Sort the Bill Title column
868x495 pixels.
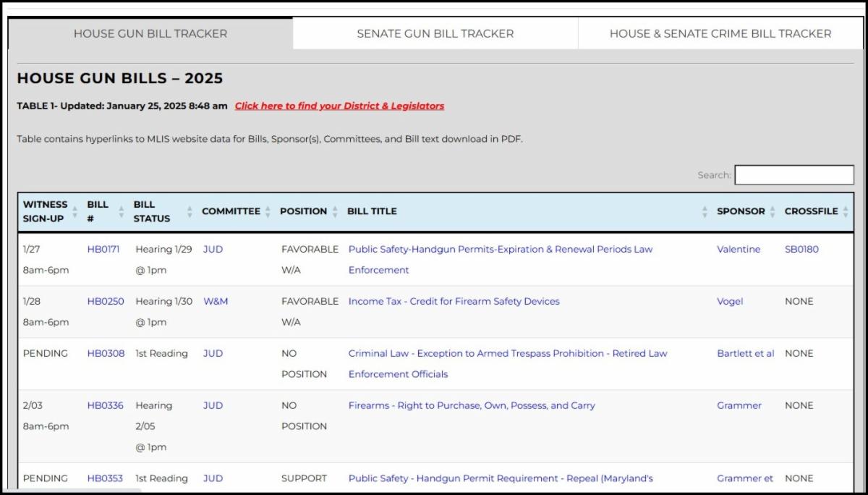(x=704, y=211)
